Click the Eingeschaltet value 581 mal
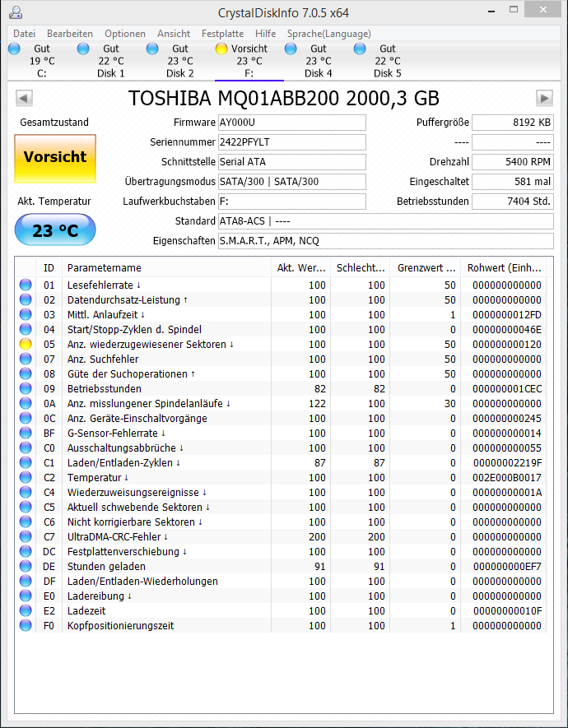 513,182
